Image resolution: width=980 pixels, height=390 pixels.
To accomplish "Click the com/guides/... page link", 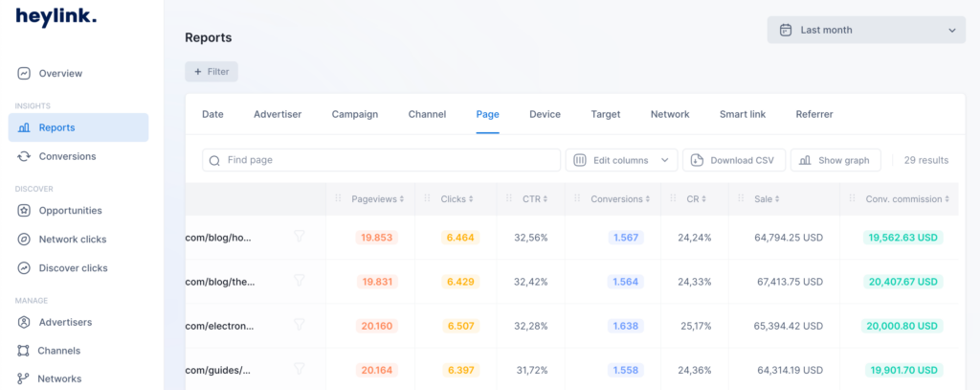I will click(x=218, y=371).
